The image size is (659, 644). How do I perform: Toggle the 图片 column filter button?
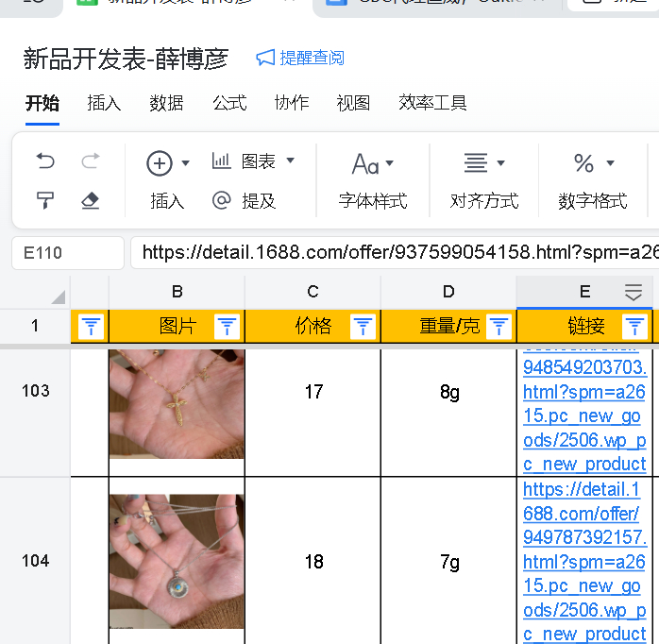[227, 327]
